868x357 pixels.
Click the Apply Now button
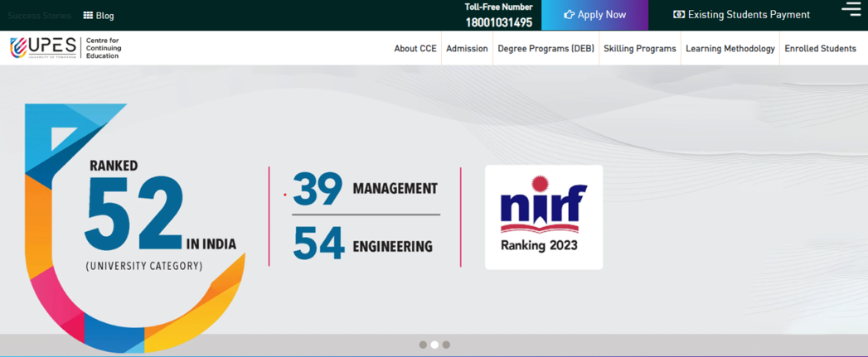tap(594, 15)
